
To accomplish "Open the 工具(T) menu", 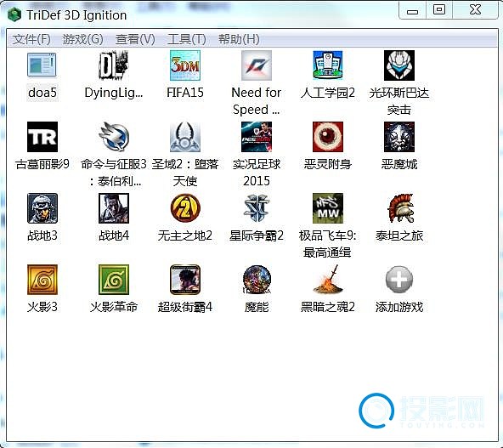I will click(187, 39).
